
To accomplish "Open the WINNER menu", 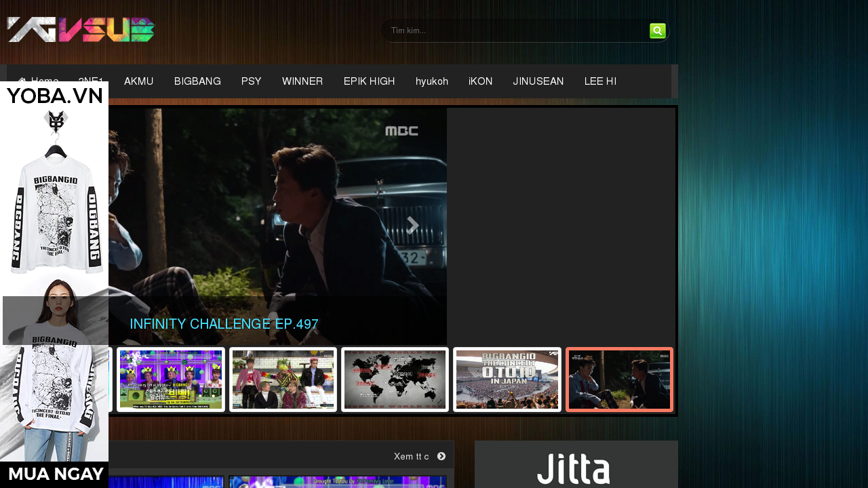I will (x=302, y=81).
